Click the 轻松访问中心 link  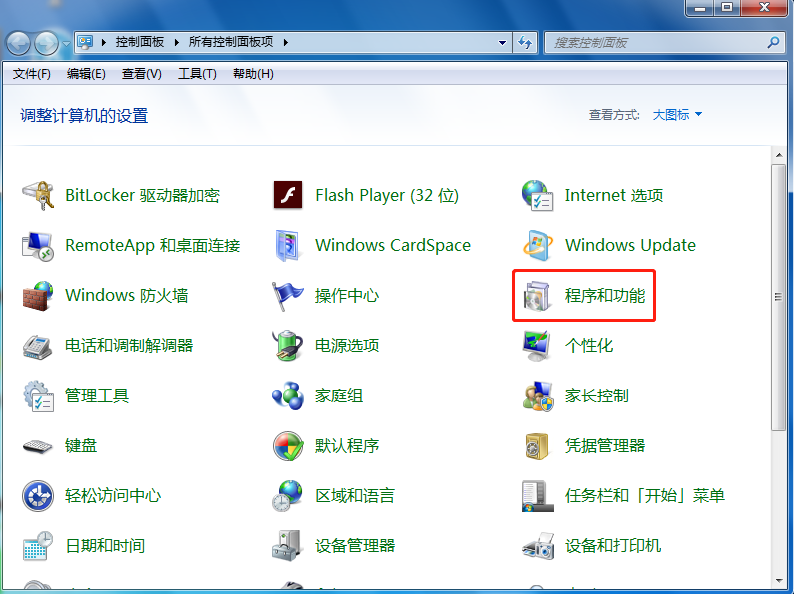pyautogui.click(x=112, y=496)
